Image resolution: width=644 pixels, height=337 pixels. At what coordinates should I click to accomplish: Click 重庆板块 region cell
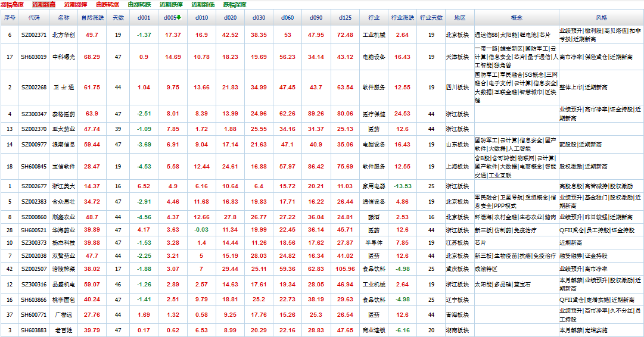pos(458,269)
